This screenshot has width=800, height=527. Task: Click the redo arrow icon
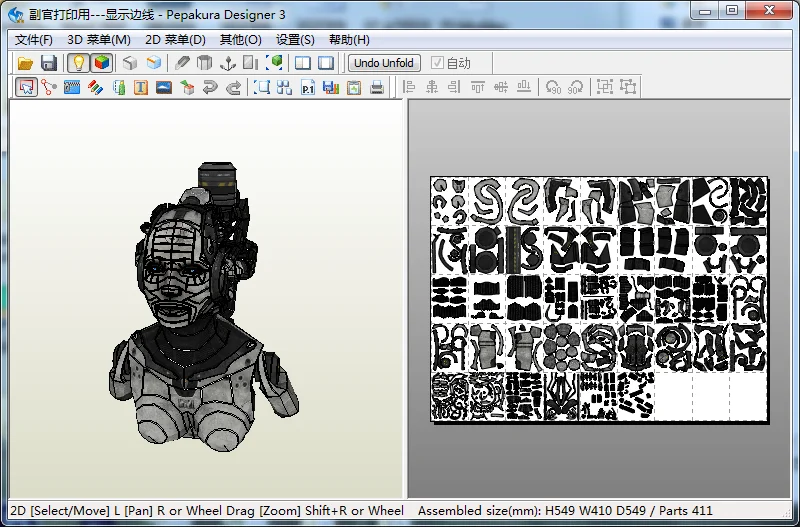(233, 87)
